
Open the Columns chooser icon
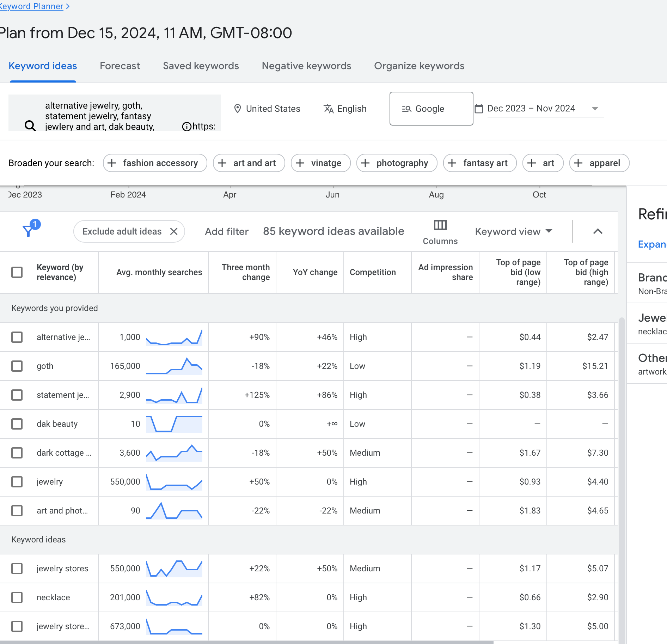(440, 225)
